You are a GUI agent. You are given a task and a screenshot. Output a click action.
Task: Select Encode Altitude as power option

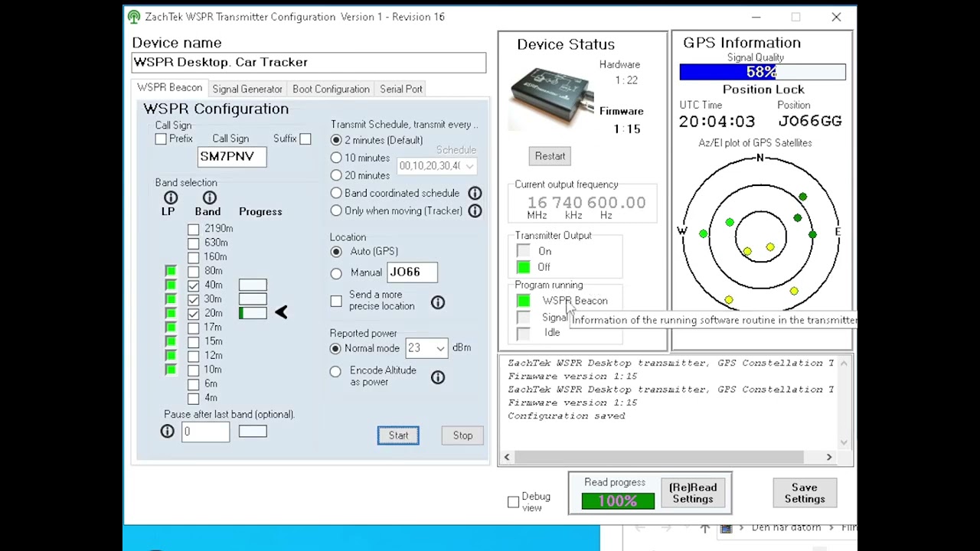coord(335,372)
